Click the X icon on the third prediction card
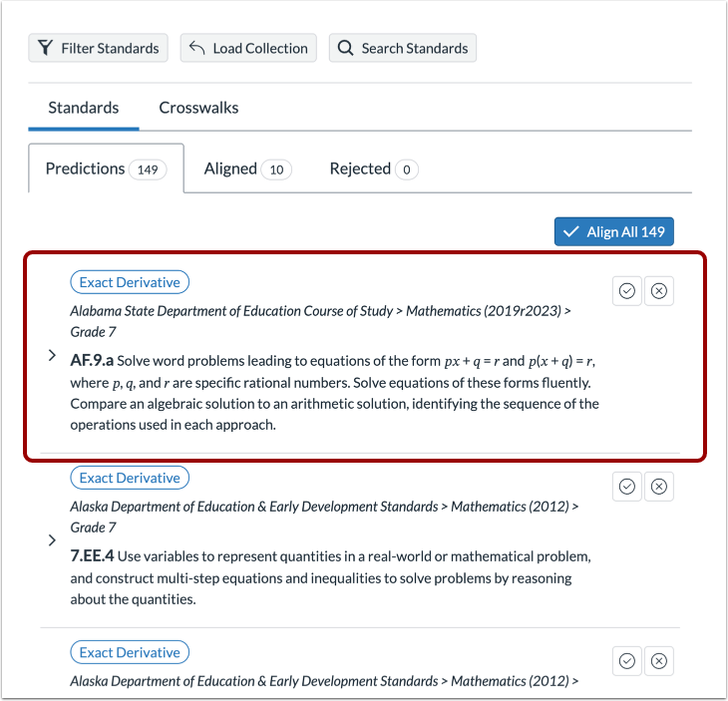Image resolution: width=728 pixels, height=701 pixels. 658,661
